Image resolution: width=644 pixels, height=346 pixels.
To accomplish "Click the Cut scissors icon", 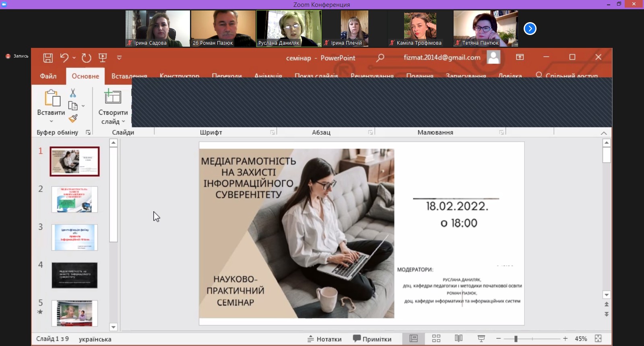I will pos(73,93).
